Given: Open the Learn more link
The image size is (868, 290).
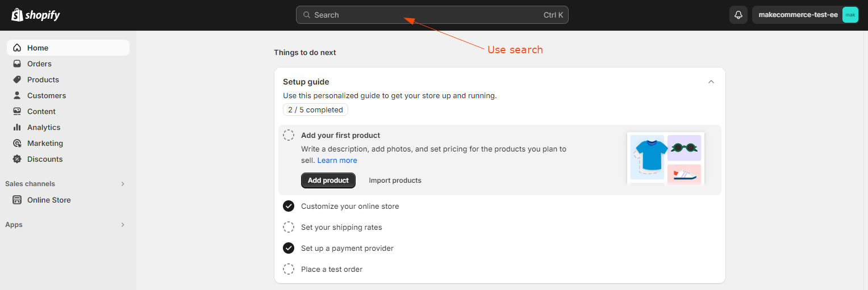Looking at the screenshot, I should click(337, 161).
